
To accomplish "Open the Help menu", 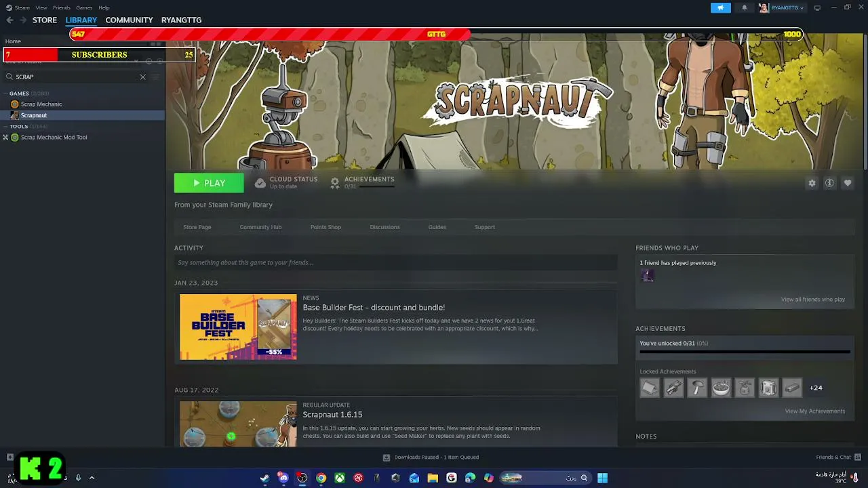I will [x=104, y=7].
